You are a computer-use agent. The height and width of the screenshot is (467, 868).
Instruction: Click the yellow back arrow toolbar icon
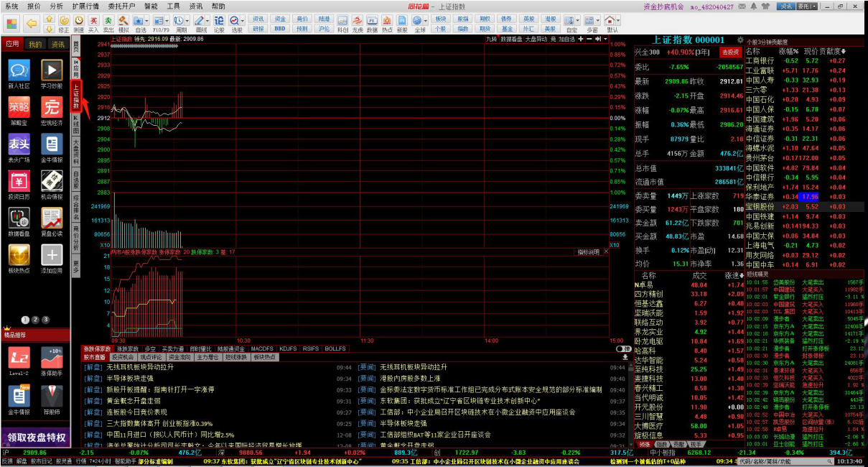coord(31,22)
